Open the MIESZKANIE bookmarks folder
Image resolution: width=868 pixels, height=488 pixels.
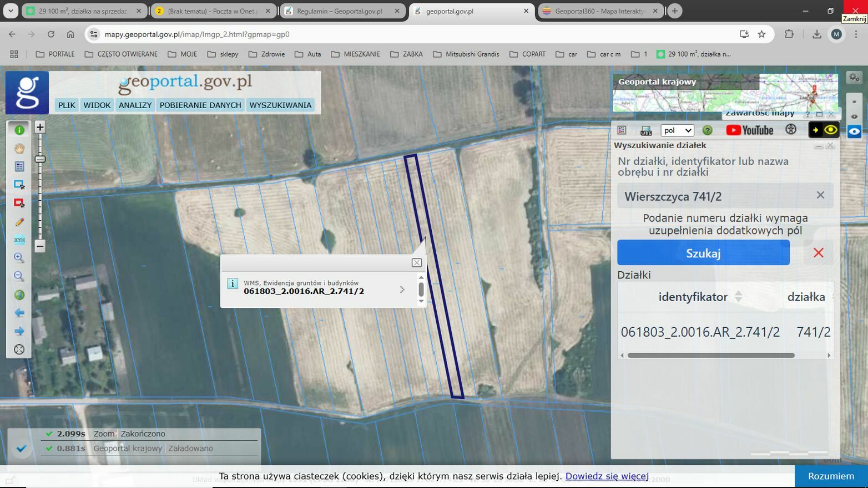(355, 54)
